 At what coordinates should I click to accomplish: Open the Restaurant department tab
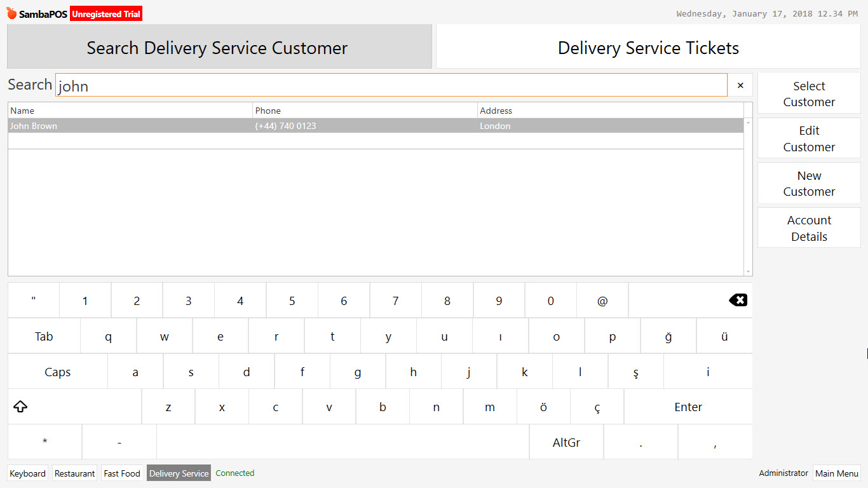point(74,473)
